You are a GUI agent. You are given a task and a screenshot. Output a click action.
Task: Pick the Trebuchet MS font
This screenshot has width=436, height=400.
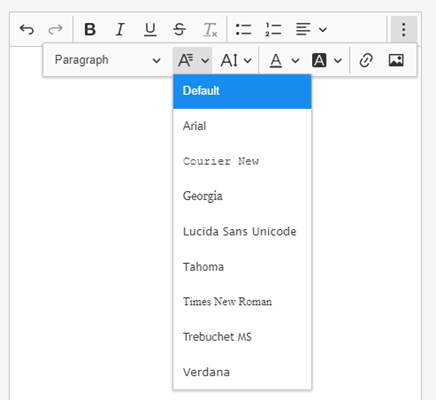click(x=242, y=337)
